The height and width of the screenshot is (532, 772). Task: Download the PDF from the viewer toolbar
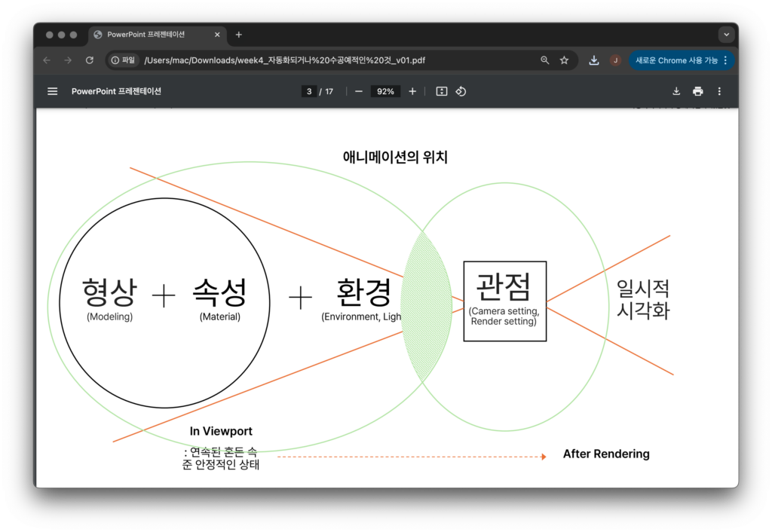pyautogui.click(x=676, y=91)
